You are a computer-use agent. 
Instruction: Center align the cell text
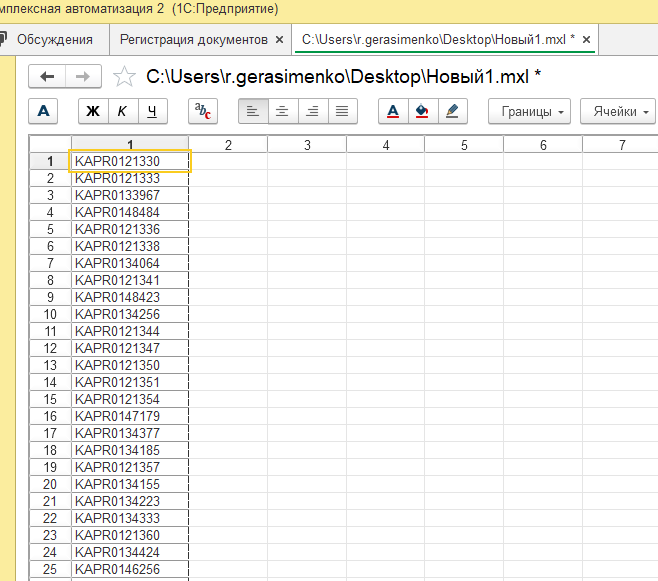283,111
